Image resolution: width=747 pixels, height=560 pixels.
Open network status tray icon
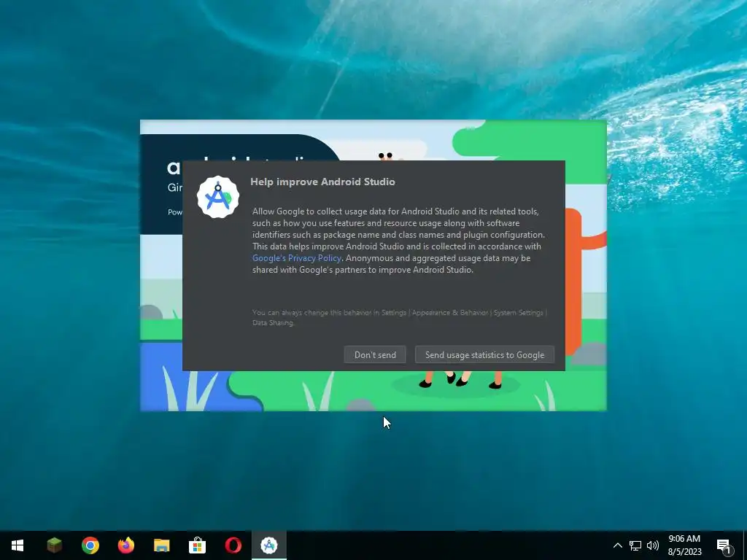635,545
